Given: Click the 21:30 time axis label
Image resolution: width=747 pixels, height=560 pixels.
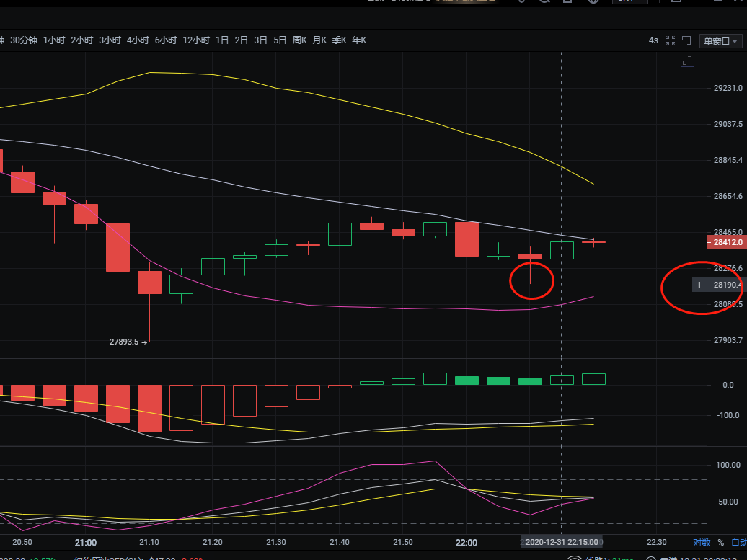Looking at the screenshot, I should click(x=276, y=543).
